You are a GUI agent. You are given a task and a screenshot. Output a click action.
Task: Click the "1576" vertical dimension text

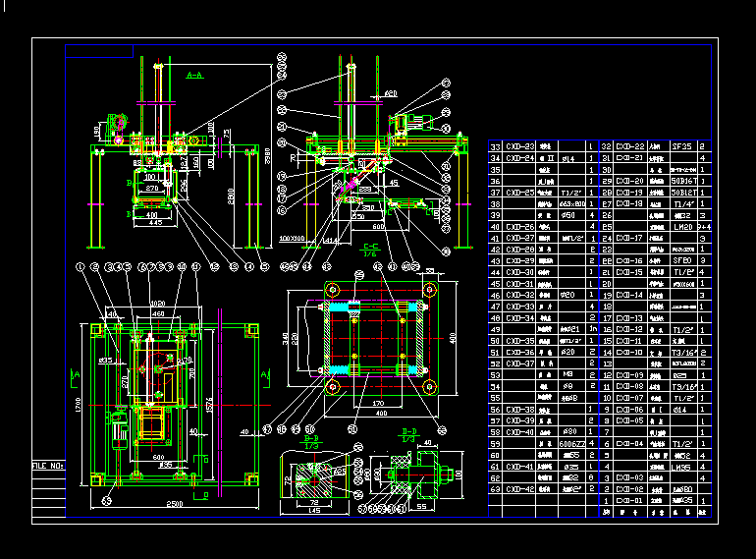(x=209, y=405)
